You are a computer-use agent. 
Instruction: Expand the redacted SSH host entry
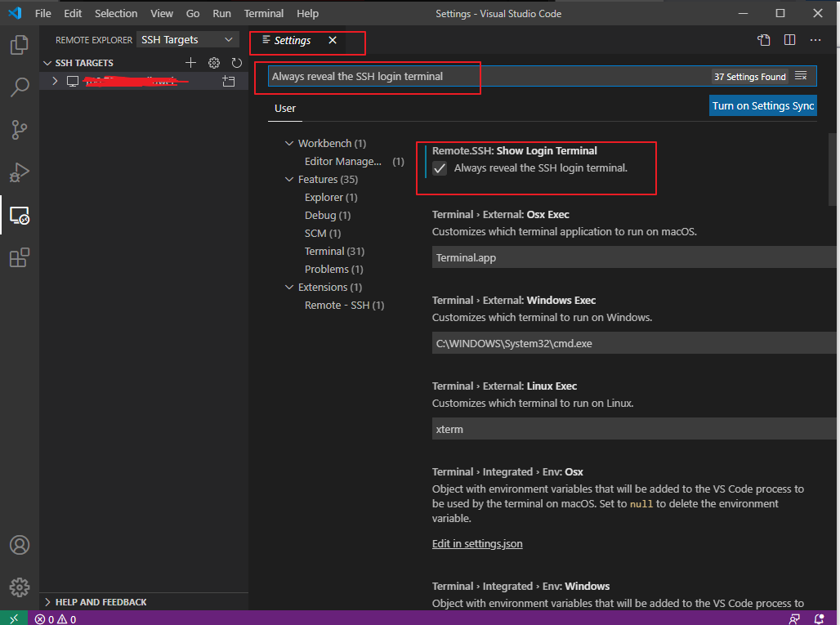pyautogui.click(x=55, y=81)
